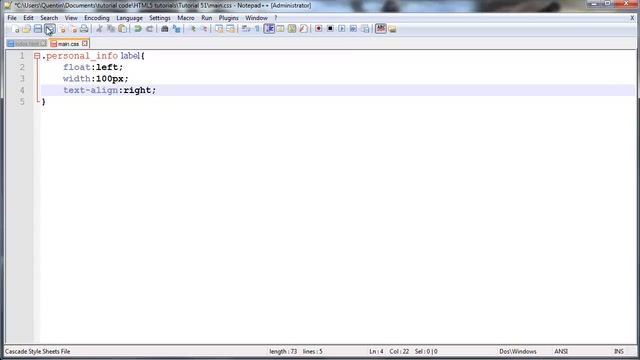Close the main.css tab
This screenshot has width=640, height=360.
tap(84, 43)
